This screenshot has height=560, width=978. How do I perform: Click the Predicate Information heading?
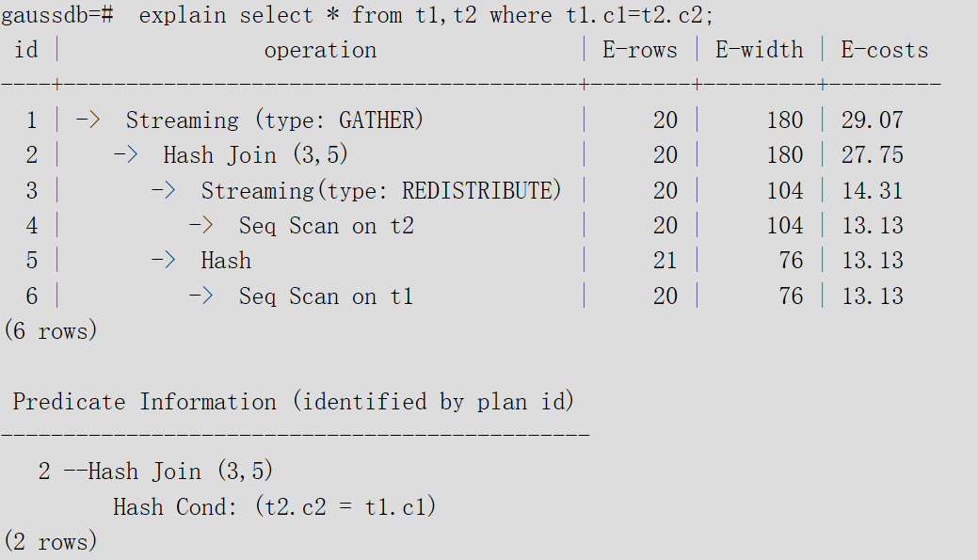tap(294, 402)
